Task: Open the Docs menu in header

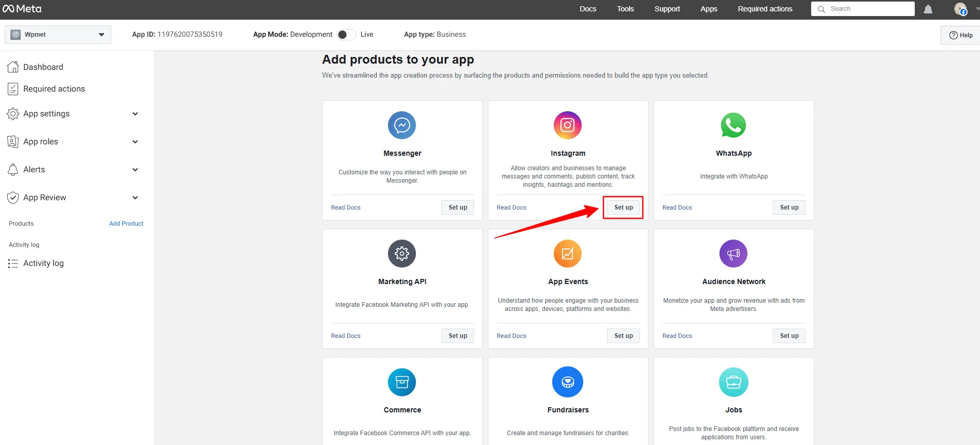Action: [588, 9]
